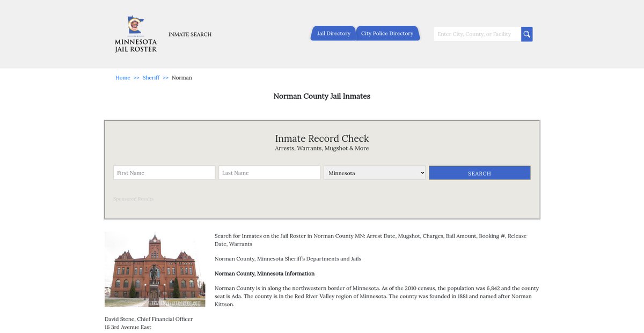Follow the Home breadcrumb link
Image resolution: width=644 pixels, height=333 pixels.
[x=122, y=78]
